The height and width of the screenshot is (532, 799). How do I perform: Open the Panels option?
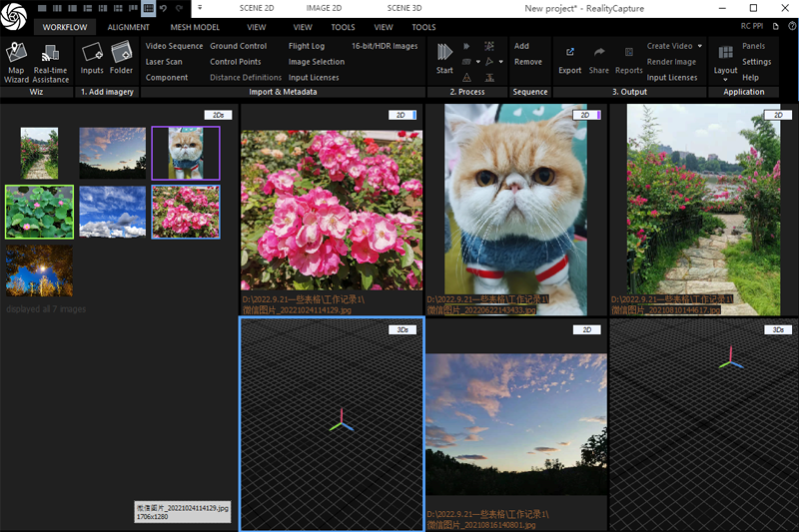pyautogui.click(x=753, y=46)
